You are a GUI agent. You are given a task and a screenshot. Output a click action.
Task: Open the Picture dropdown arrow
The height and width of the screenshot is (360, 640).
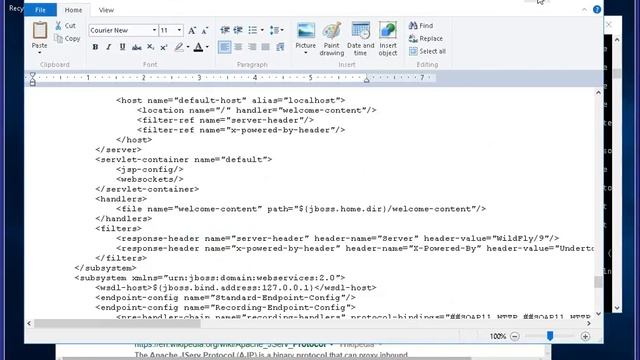[x=306, y=53]
